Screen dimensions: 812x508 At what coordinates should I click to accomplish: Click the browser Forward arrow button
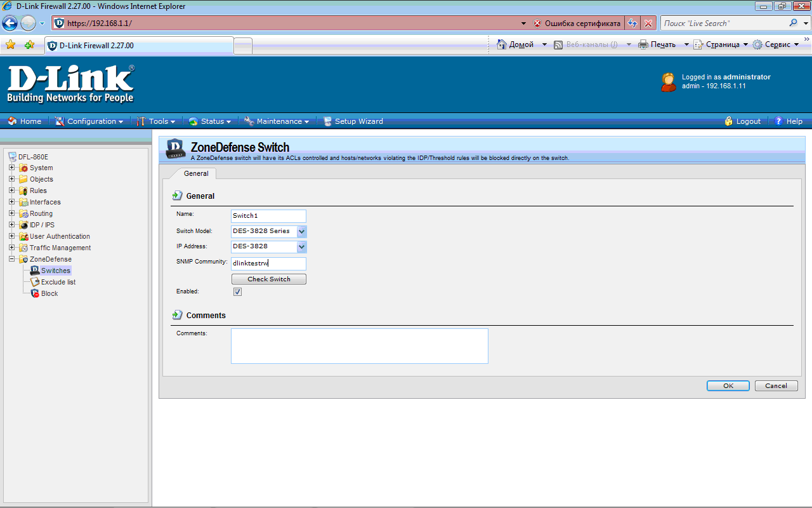tap(29, 23)
